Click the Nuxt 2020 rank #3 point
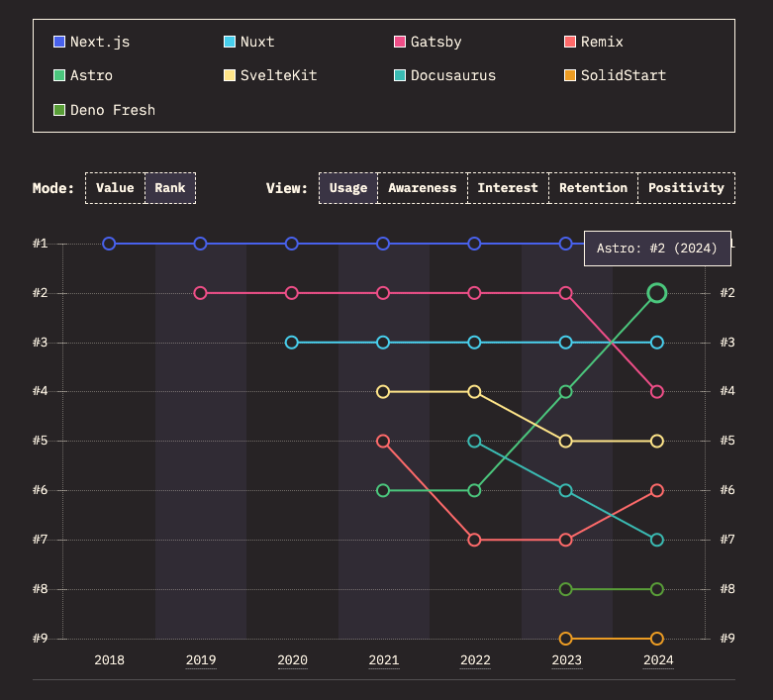This screenshot has height=700, width=773. pos(292,343)
